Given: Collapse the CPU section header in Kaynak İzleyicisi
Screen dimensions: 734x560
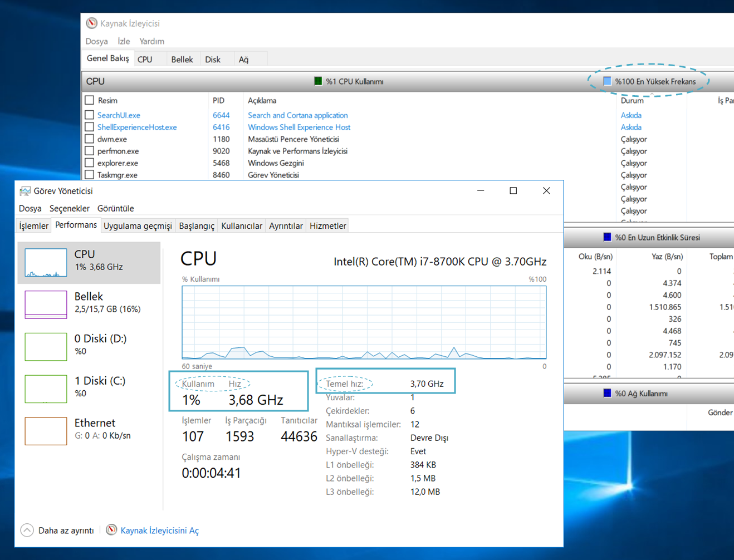Looking at the screenshot, I should tap(408, 81).
